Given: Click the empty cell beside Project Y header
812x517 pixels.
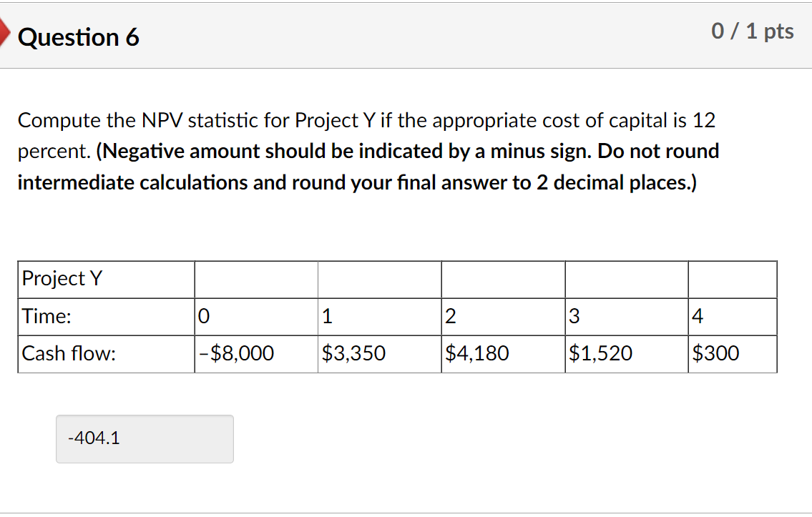Looking at the screenshot, I should (x=255, y=279).
